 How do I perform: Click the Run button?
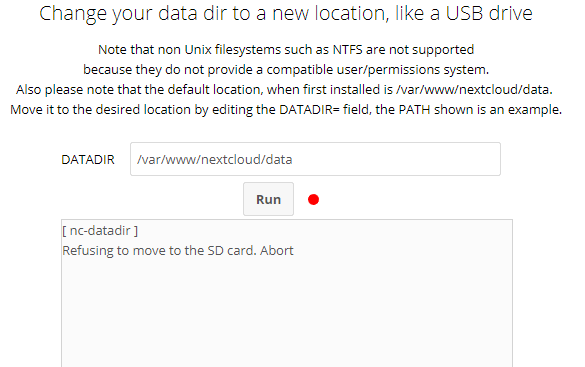tap(268, 199)
